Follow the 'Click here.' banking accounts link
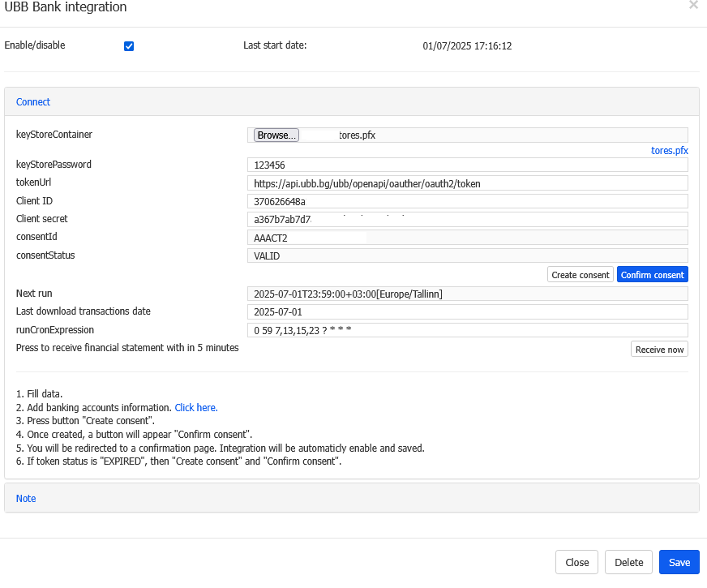707x588 pixels. [196, 408]
